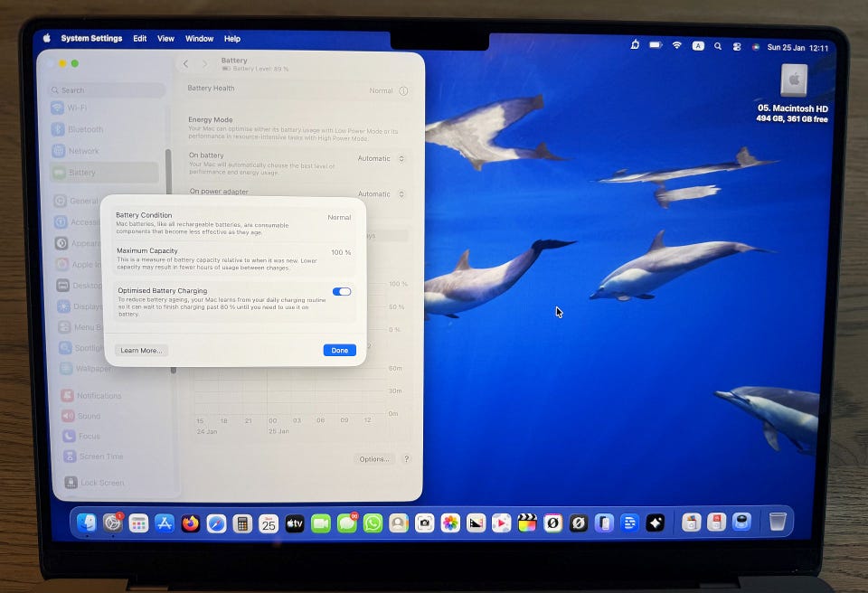Click the date and time in menu bar
Screen dimensions: 868x593
[x=797, y=48]
